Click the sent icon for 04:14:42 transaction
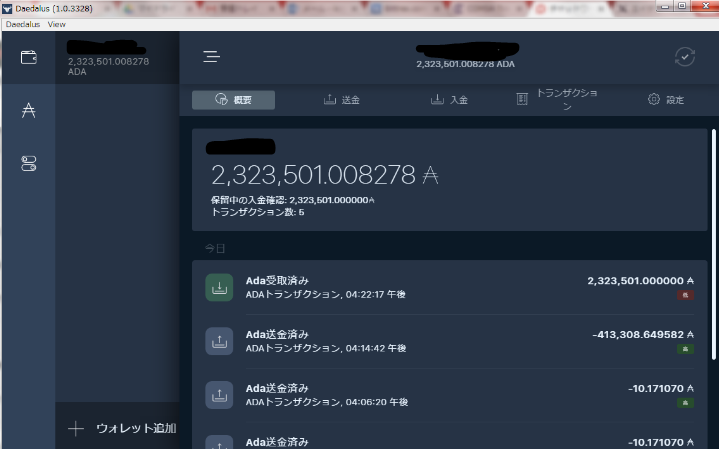Viewport: 719px width, 449px height. (x=219, y=341)
